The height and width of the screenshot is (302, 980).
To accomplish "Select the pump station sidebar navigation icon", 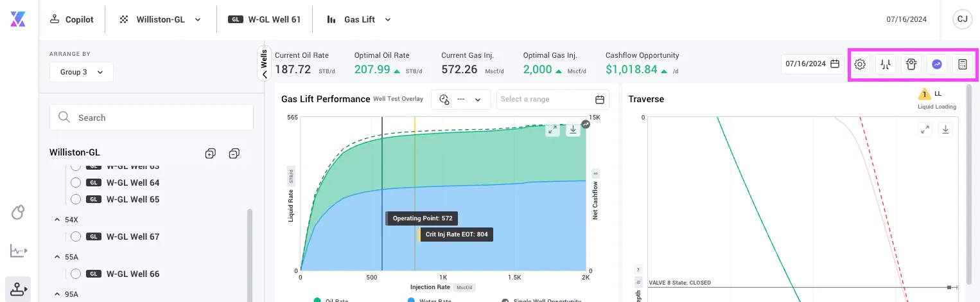I will coord(18,290).
